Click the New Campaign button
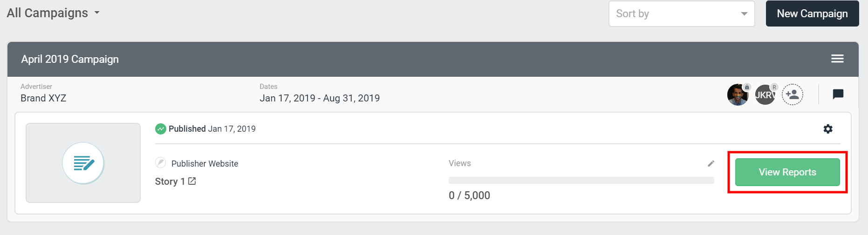 [812, 13]
